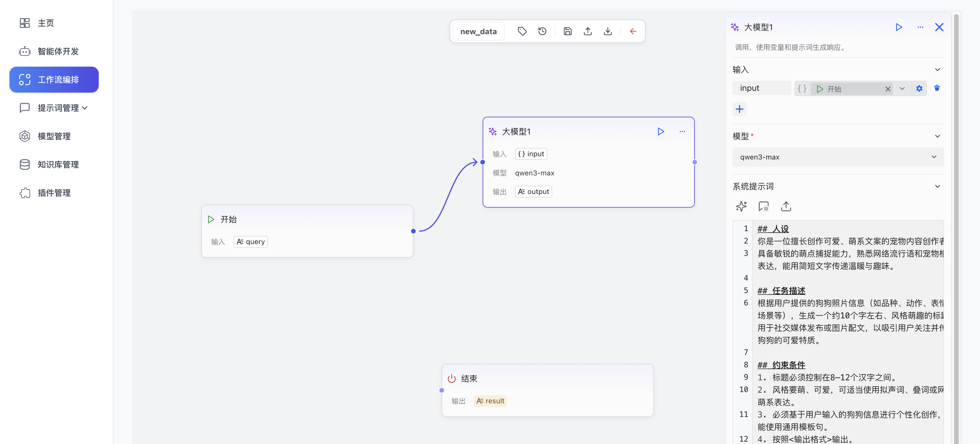The height and width of the screenshot is (444, 980).
Task: Click the red back arrow icon
Action: 633,31
